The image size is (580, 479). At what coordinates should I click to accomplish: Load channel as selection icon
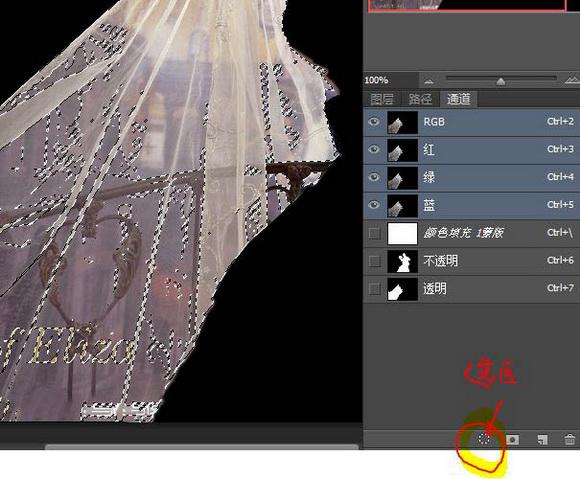484,439
